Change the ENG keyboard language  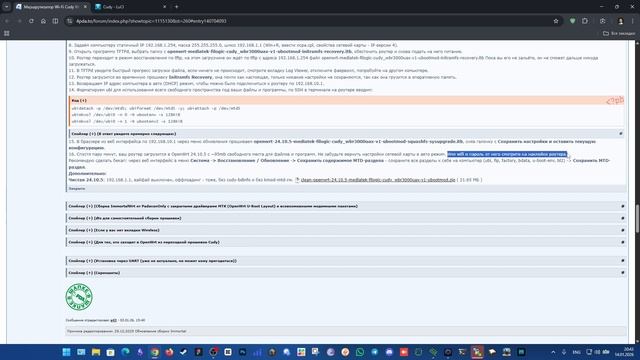pyautogui.click(x=576, y=352)
